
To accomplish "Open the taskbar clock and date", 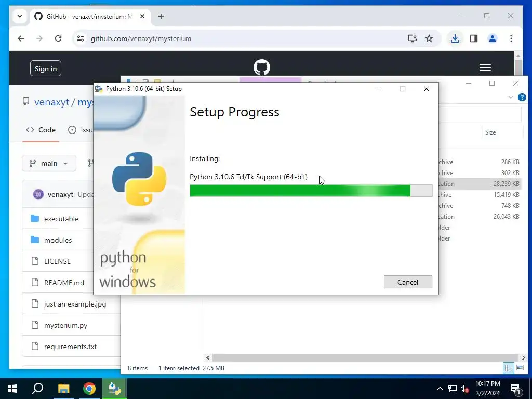I will click(487, 389).
